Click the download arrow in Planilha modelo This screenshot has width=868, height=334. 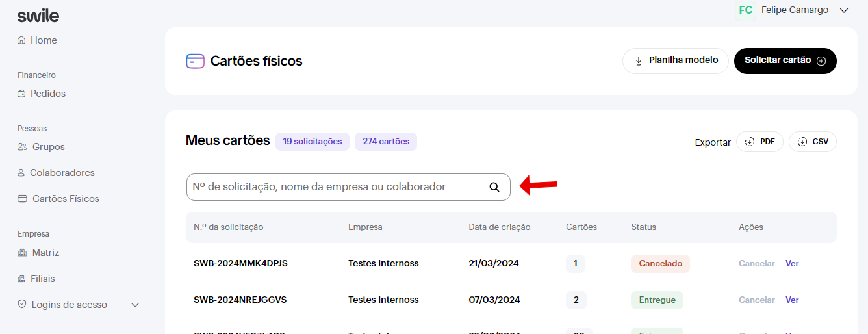(639, 61)
